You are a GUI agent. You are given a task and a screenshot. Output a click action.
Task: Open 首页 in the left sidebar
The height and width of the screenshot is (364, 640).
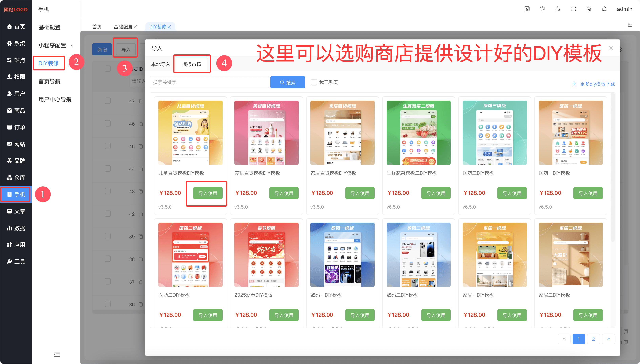point(16,27)
